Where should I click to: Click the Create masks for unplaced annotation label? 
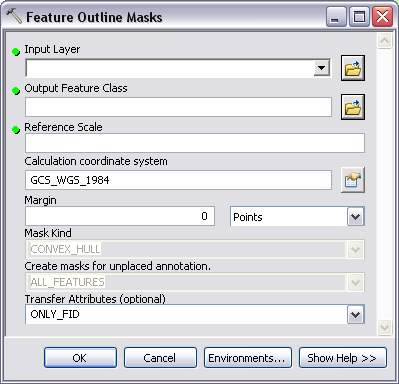(117, 266)
